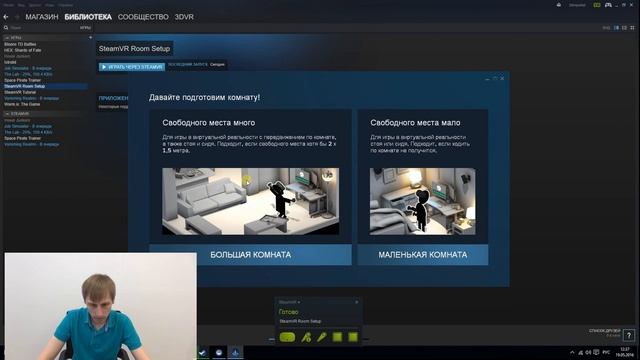Open the account name dropdown in the title bar
The height and width of the screenshot is (360, 640).
point(577,5)
